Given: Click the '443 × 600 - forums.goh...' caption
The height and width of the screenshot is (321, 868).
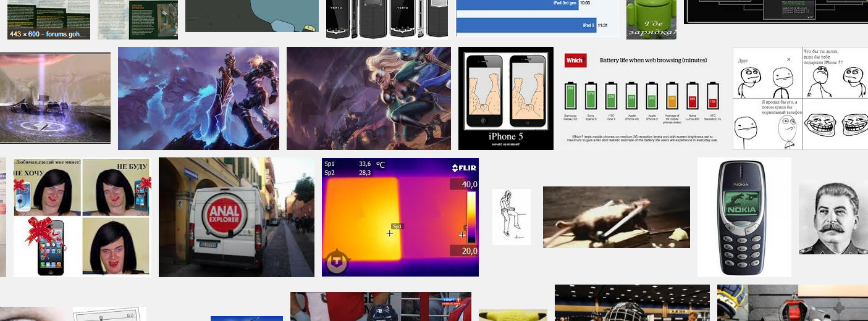Looking at the screenshot, I should pos(48,34).
